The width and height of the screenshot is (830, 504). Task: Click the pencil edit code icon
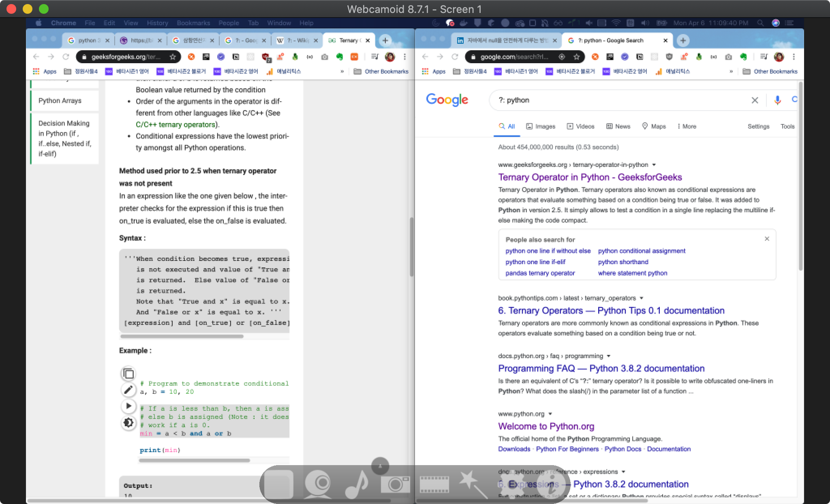point(128,390)
